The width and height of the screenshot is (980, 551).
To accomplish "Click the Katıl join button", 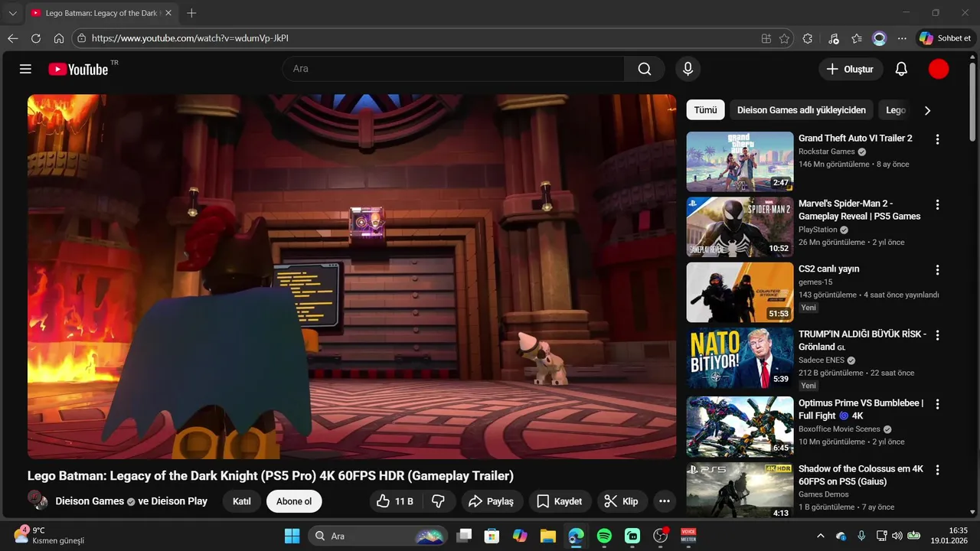I will pos(242,501).
